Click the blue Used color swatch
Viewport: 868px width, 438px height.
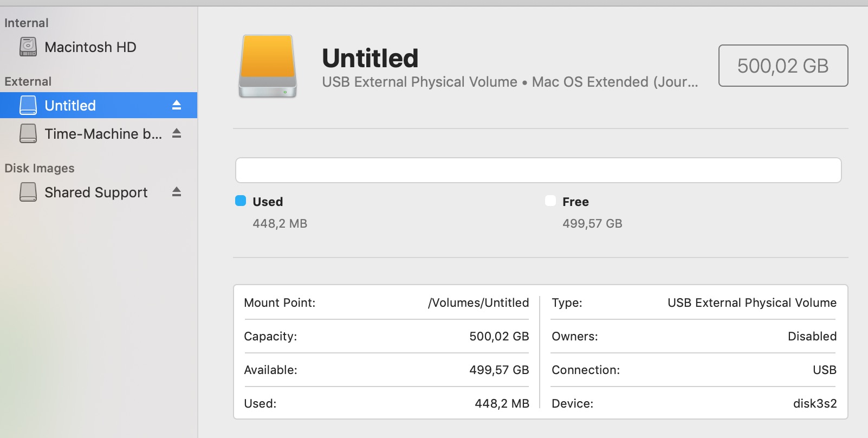point(241,201)
